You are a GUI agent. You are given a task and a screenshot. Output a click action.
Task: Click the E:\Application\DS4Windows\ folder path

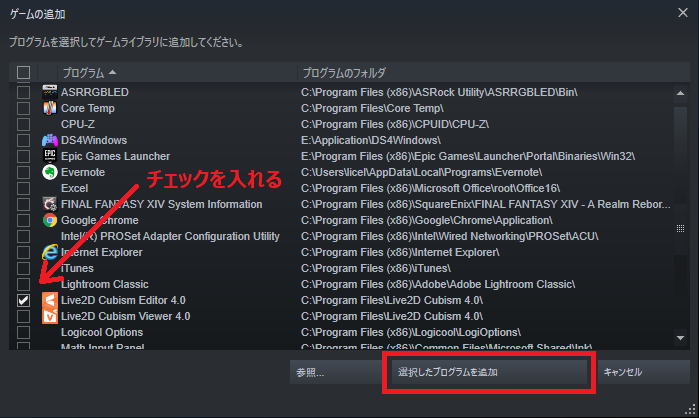point(371,140)
